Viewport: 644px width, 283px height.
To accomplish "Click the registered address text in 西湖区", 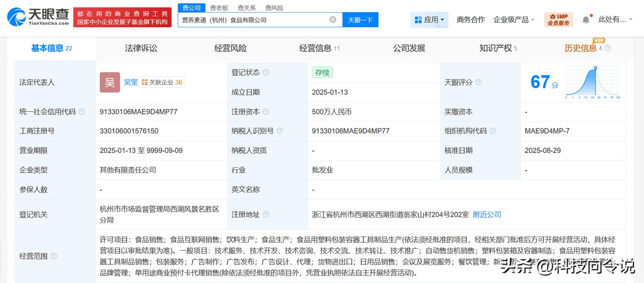I will pyautogui.click(x=390, y=215).
